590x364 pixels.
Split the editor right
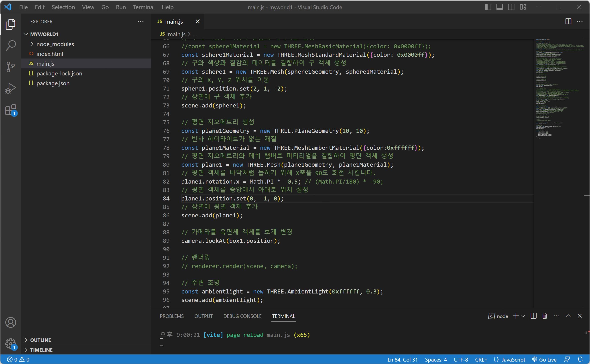point(568,21)
